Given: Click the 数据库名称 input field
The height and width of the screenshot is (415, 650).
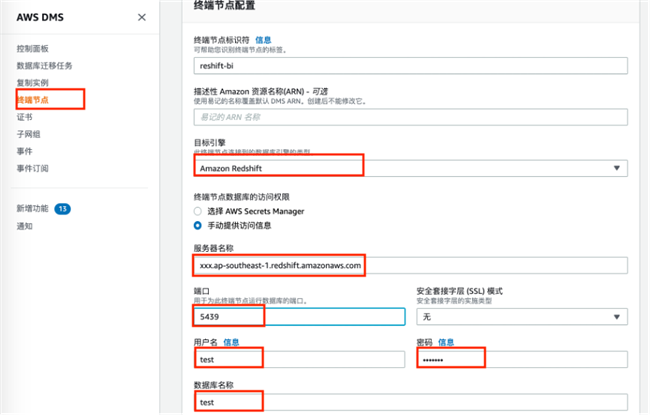Looking at the screenshot, I should click(410, 402).
